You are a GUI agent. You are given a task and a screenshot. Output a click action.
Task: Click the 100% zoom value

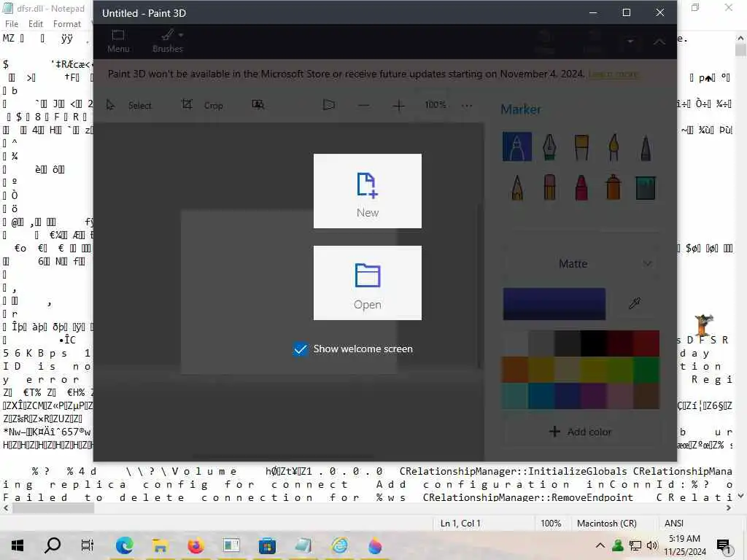(436, 105)
